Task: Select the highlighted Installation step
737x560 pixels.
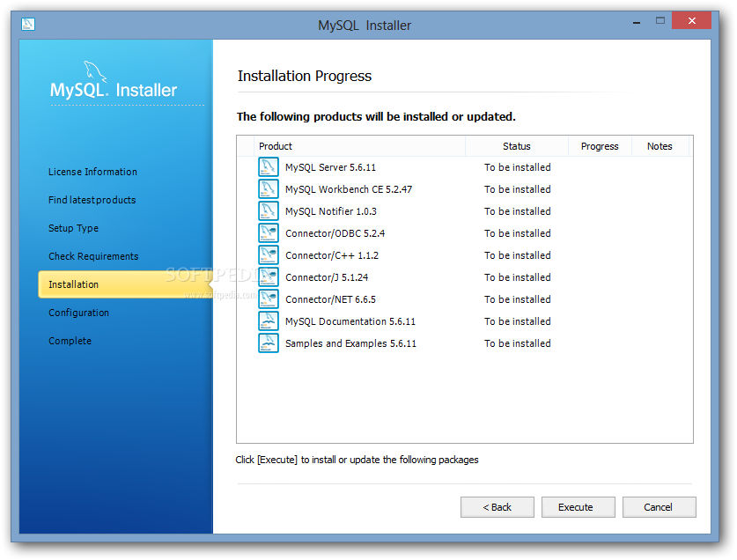Action: coord(125,284)
